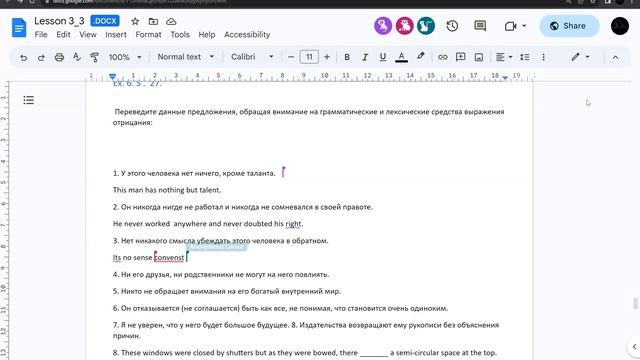Open the Insert menu
This screenshot has width=640, height=360.
116,35
